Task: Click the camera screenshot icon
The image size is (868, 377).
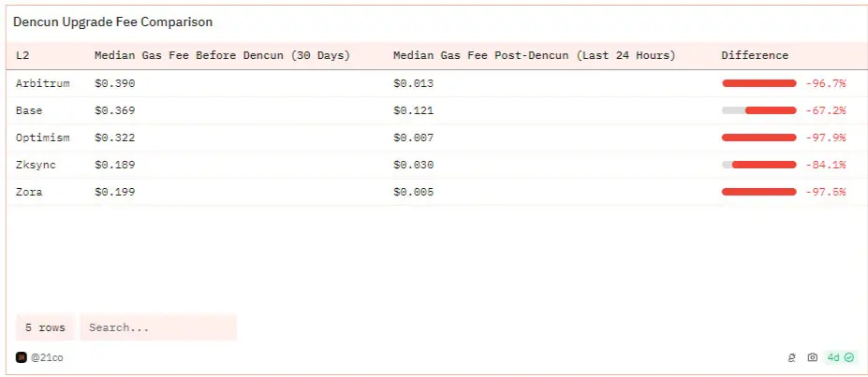Action: coord(812,357)
